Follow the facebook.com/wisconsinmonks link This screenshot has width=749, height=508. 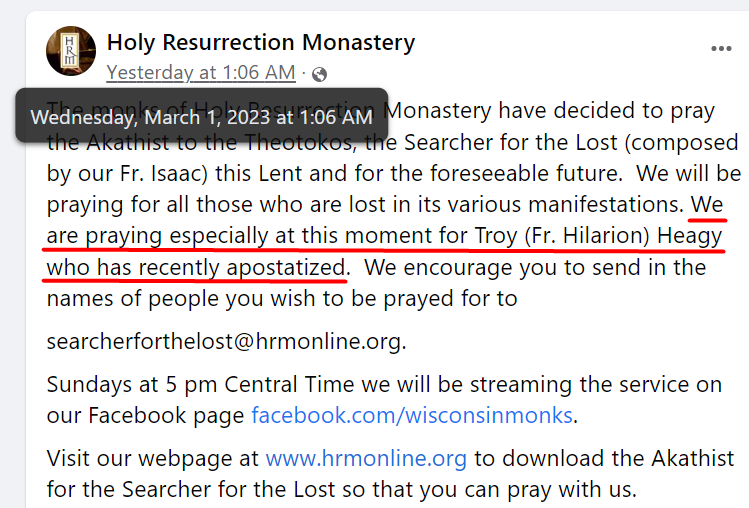pyautogui.click(x=412, y=415)
